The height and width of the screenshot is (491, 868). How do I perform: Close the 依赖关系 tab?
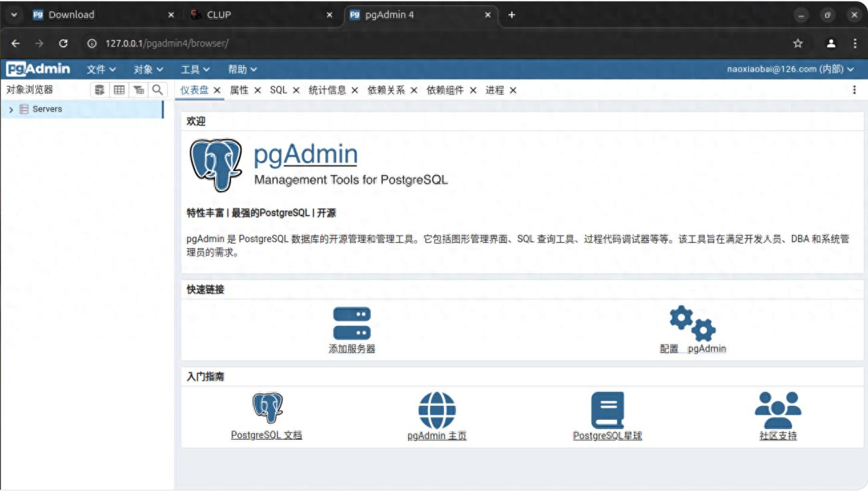click(x=414, y=90)
